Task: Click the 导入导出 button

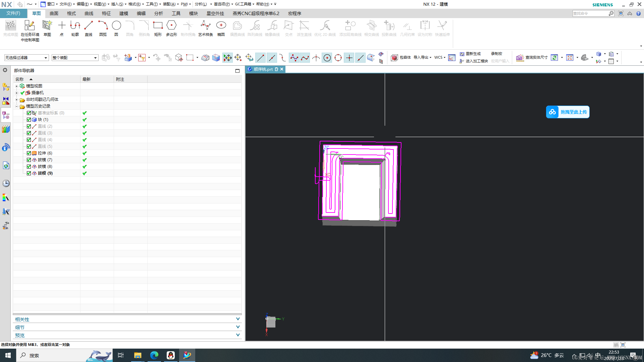Action: pyautogui.click(x=422, y=57)
